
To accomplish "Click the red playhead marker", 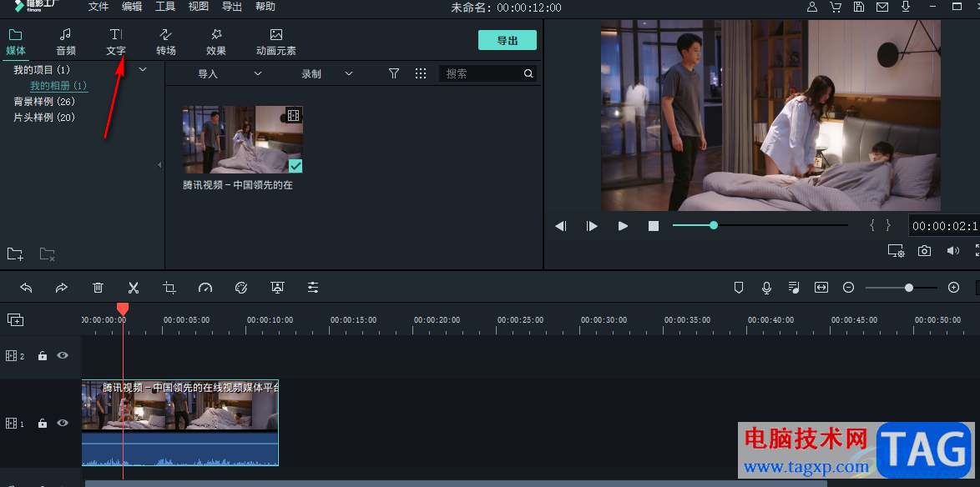I will coord(123,309).
